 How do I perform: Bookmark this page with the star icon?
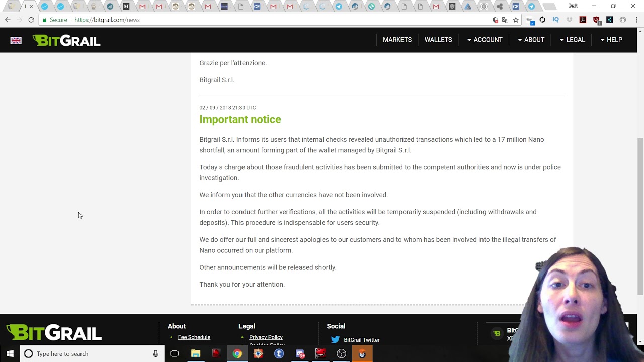516,20
